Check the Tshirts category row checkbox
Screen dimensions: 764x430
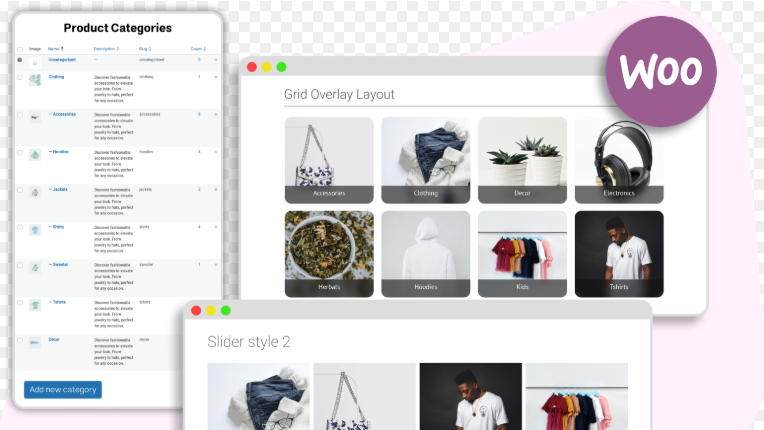coord(20,302)
